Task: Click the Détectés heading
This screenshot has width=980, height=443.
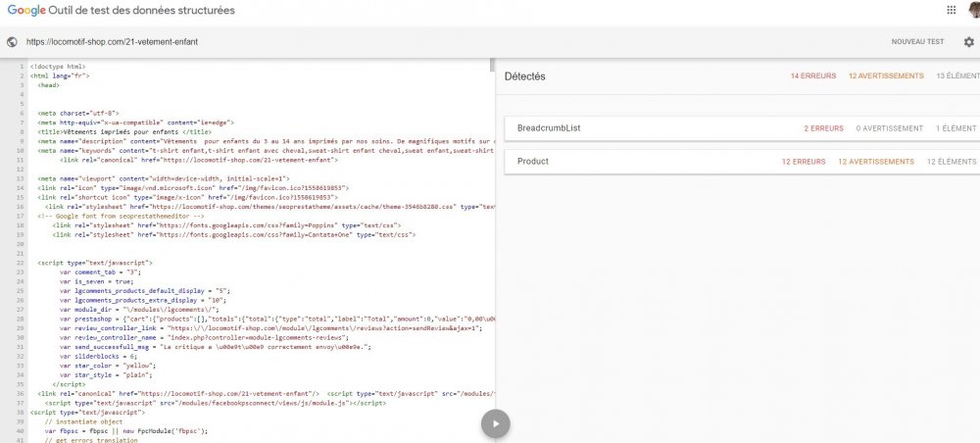Action: tap(525, 76)
